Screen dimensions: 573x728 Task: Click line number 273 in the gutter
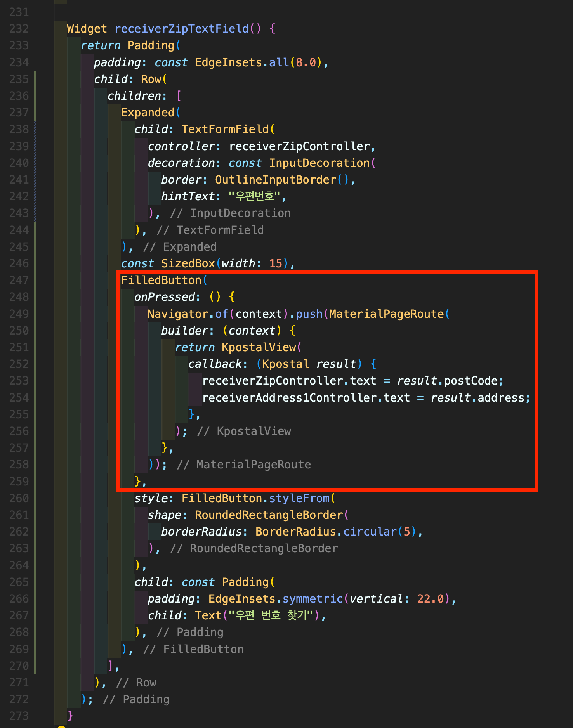tap(19, 716)
